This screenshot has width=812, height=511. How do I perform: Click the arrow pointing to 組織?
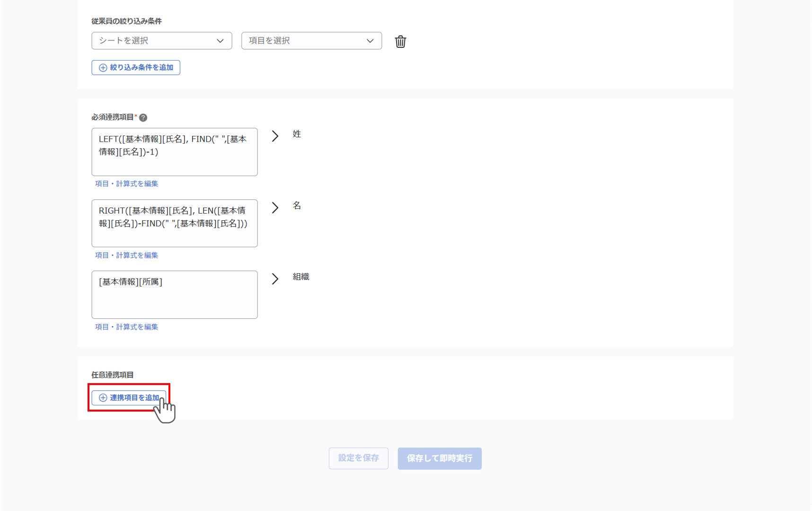(x=275, y=279)
